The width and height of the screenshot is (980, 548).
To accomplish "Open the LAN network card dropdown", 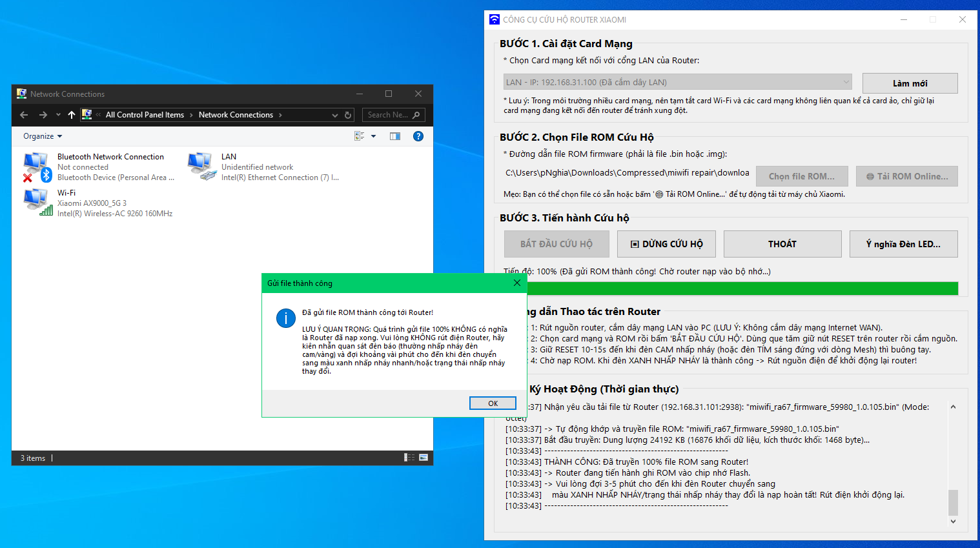I will [x=677, y=82].
